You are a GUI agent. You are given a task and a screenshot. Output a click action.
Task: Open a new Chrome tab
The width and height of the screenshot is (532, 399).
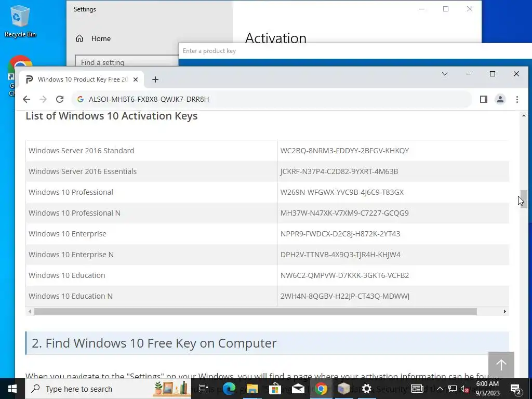[x=155, y=79]
